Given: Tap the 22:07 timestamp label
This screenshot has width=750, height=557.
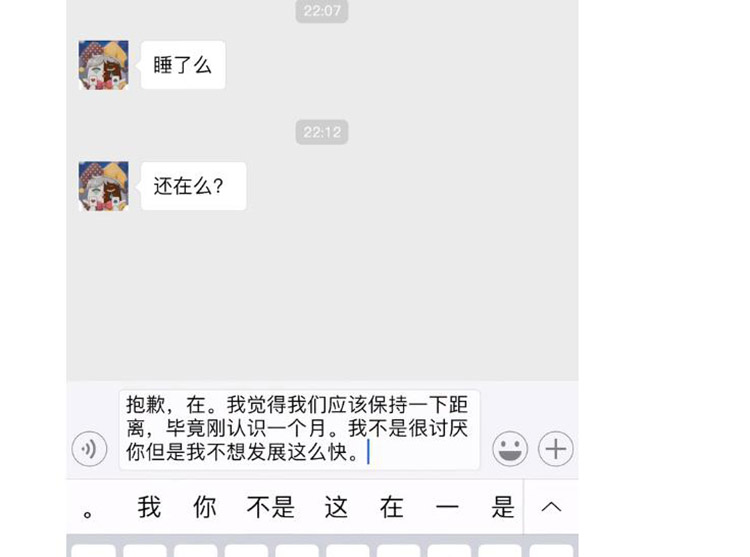Looking at the screenshot, I should tap(322, 11).
